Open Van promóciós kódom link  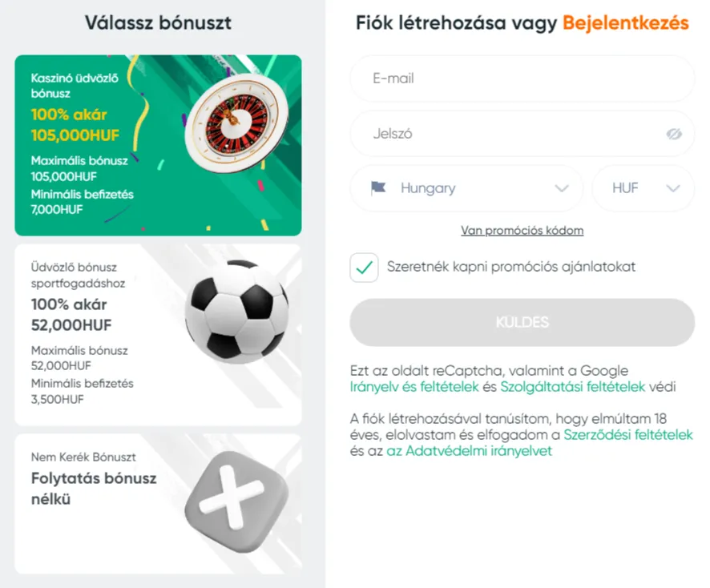pos(522,231)
